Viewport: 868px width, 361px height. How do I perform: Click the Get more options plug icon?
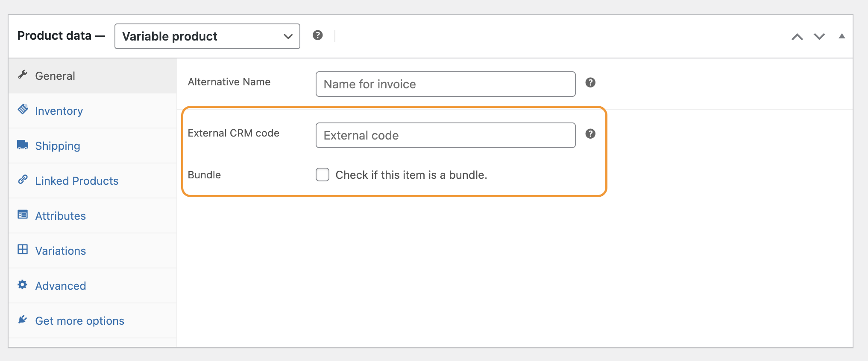click(23, 320)
